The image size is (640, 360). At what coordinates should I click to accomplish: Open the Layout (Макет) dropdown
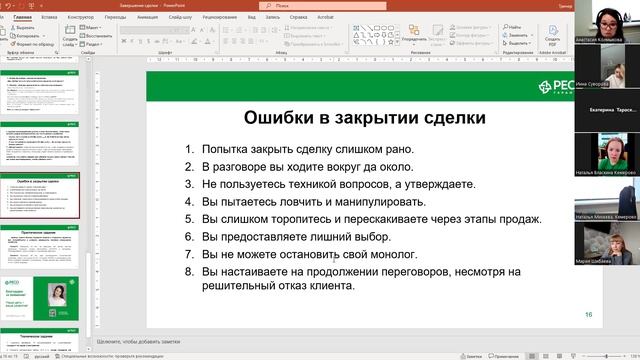[x=91, y=28]
